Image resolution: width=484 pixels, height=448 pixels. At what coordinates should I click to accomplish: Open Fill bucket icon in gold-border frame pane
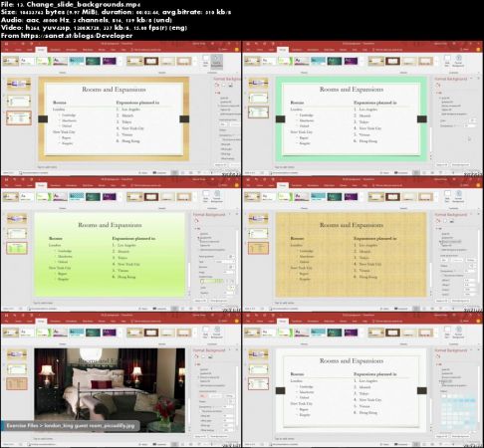click(217, 86)
